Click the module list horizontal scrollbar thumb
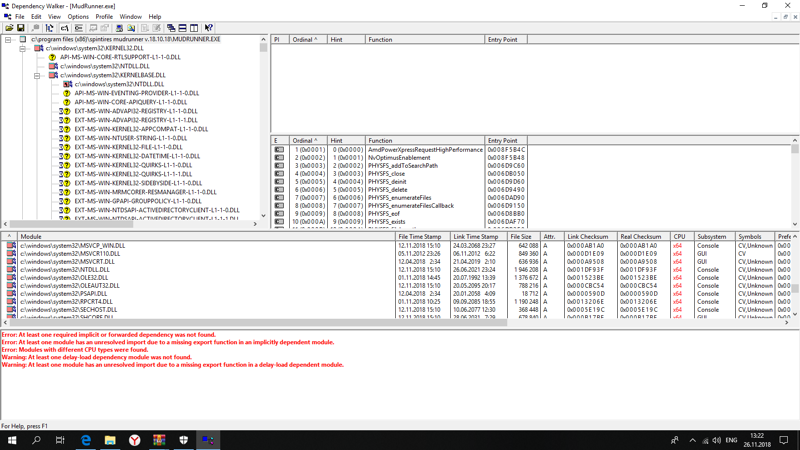800x450 pixels. pyautogui.click(x=258, y=322)
